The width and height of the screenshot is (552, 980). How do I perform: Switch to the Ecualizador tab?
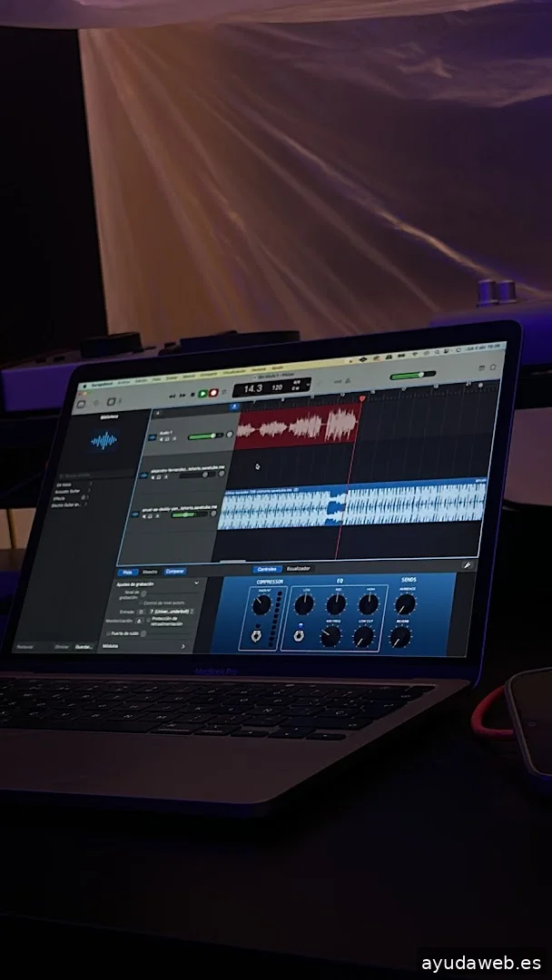(298, 568)
